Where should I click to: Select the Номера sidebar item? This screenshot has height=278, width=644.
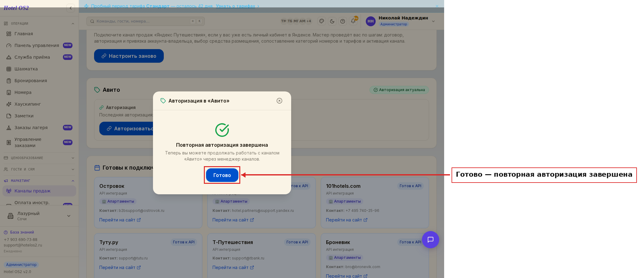coord(39,92)
